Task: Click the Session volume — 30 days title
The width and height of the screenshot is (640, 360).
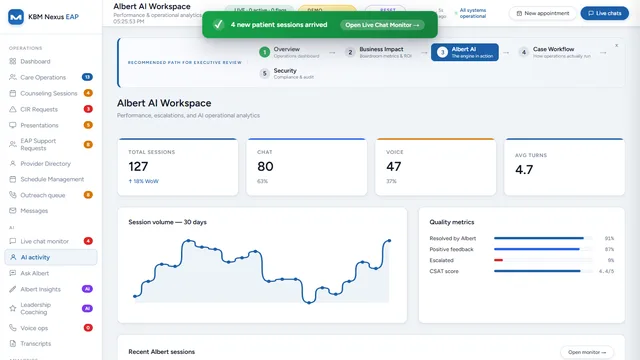Action: tap(167, 222)
